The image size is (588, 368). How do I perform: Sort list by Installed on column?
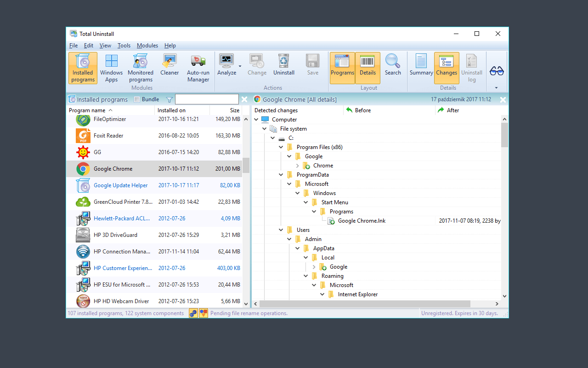pyautogui.click(x=182, y=110)
